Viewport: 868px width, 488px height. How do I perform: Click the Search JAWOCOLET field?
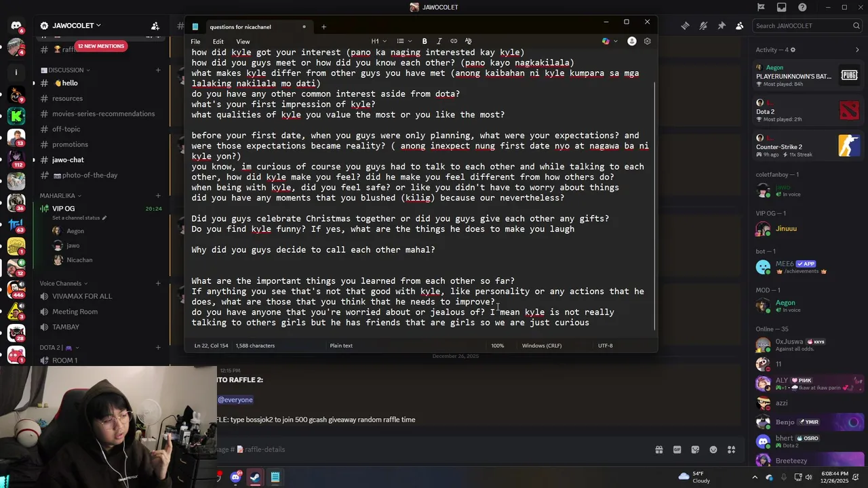coord(808,26)
